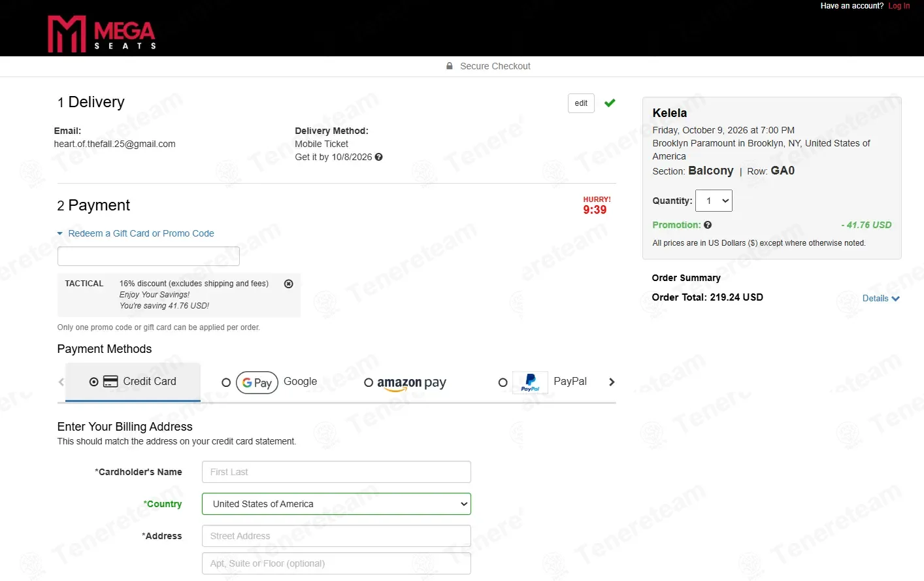Image resolution: width=924 pixels, height=581 pixels.
Task: Click the Promotion help question icon
Action: 708,225
